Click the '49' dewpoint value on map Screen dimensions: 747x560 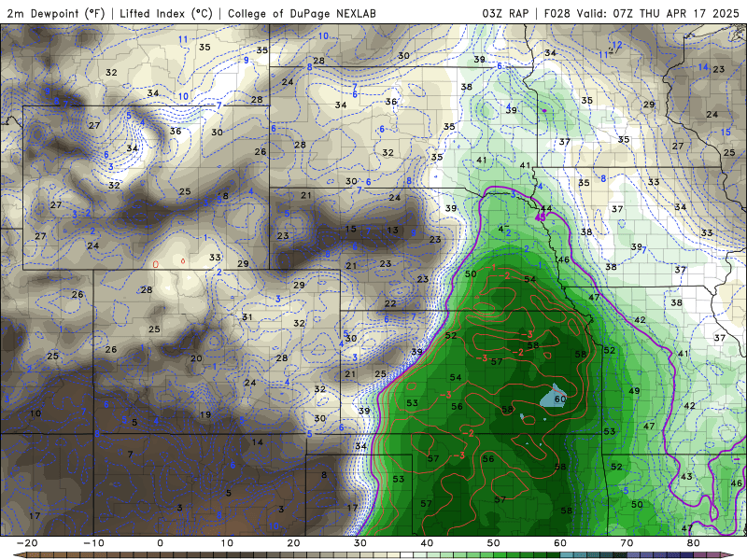coord(634,391)
